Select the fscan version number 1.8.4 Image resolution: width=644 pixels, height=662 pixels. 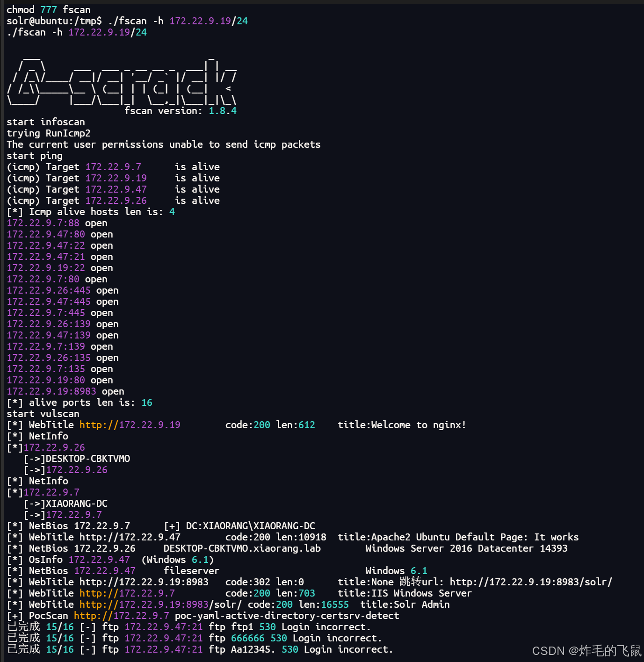[223, 110]
